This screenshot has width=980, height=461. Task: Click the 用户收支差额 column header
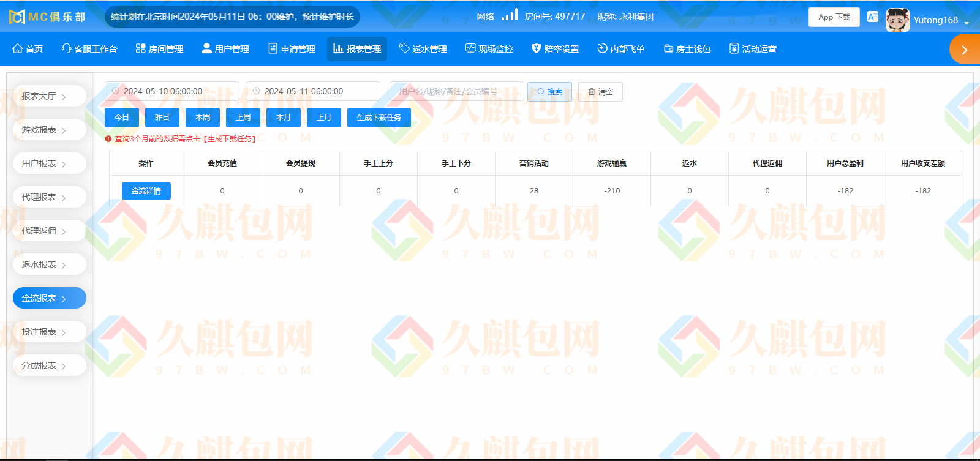click(x=923, y=163)
